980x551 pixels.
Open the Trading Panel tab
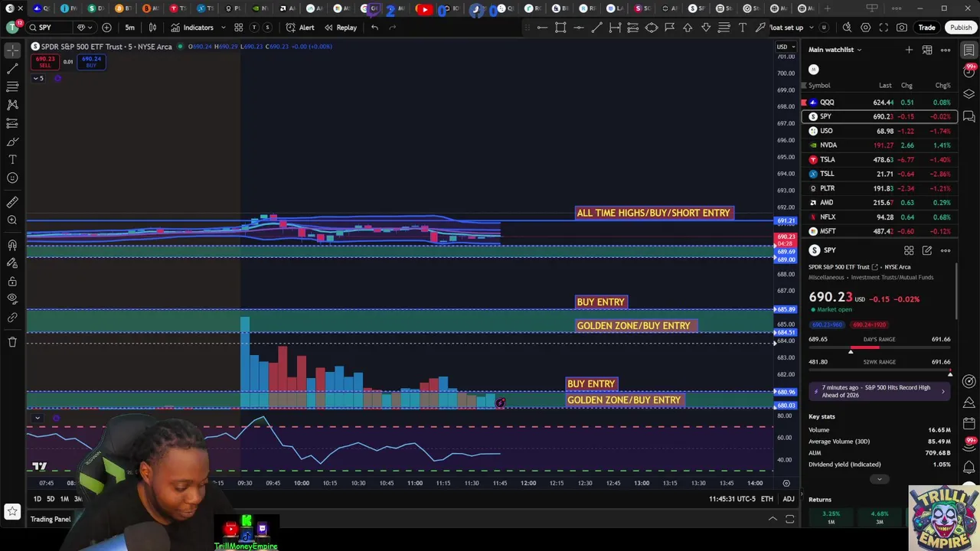(51, 519)
